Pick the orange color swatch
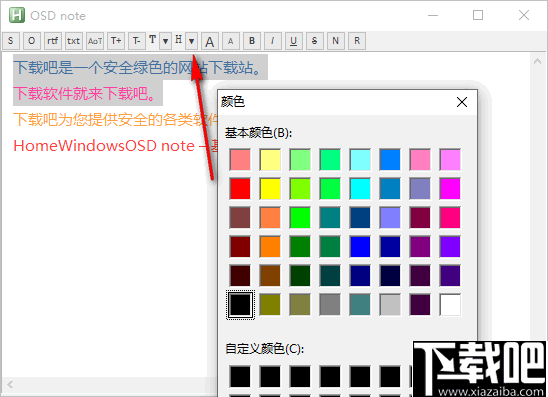Screen dimensions: 548x397 pyautogui.click(x=270, y=247)
